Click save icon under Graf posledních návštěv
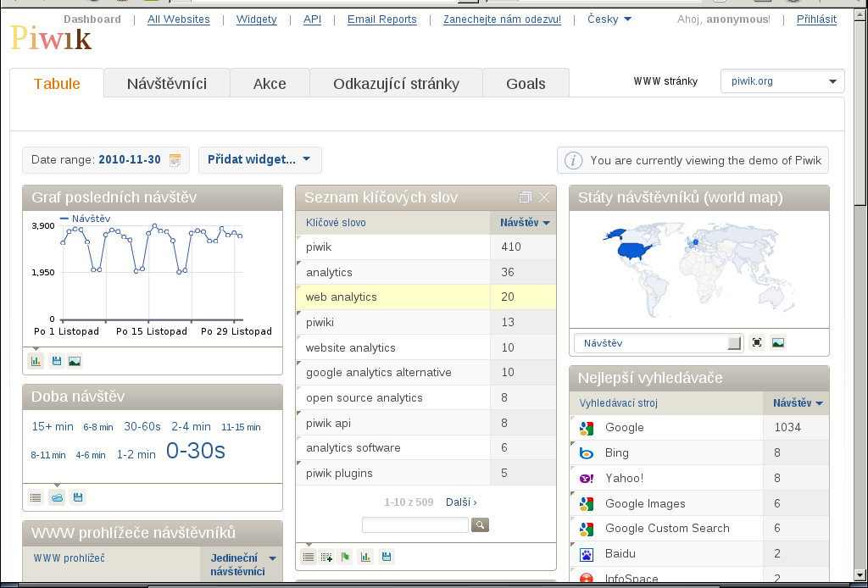Image resolution: width=868 pixels, height=588 pixels. (57, 361)
